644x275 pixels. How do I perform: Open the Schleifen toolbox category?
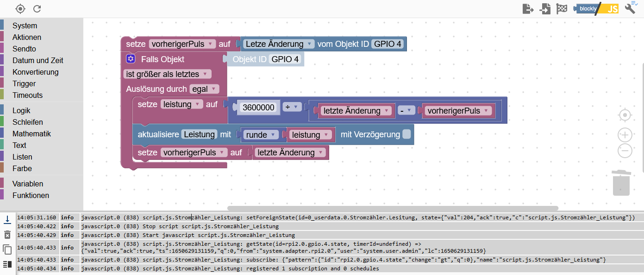coord(28,122)
